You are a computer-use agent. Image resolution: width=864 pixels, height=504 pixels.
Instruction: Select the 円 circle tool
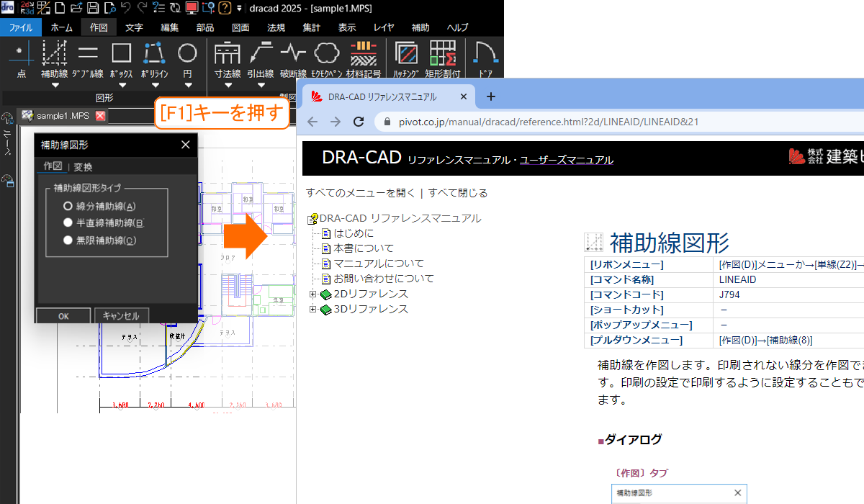(x=187, y=59)
